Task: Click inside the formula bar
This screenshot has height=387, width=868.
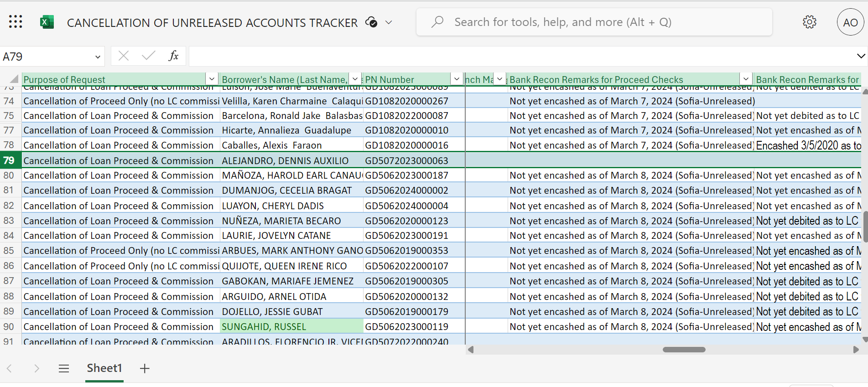Action: pyautogui.click(x=520, y=57)
